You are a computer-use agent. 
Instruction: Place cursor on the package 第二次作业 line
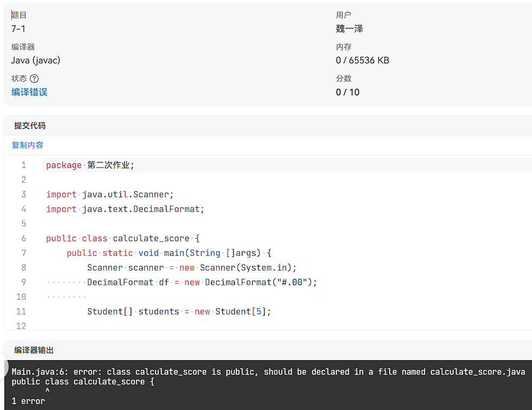click(x=90, y=165)
